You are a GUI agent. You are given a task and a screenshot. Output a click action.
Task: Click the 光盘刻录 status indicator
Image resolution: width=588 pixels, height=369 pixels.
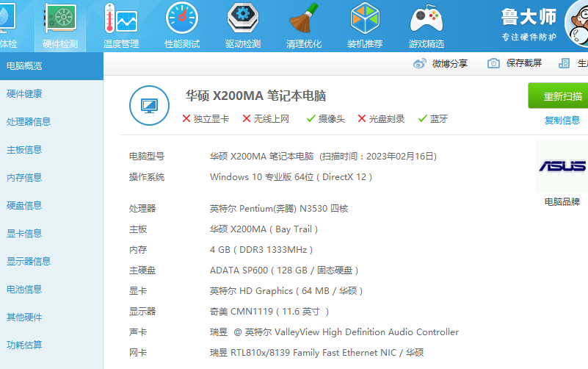coord(381,119)
